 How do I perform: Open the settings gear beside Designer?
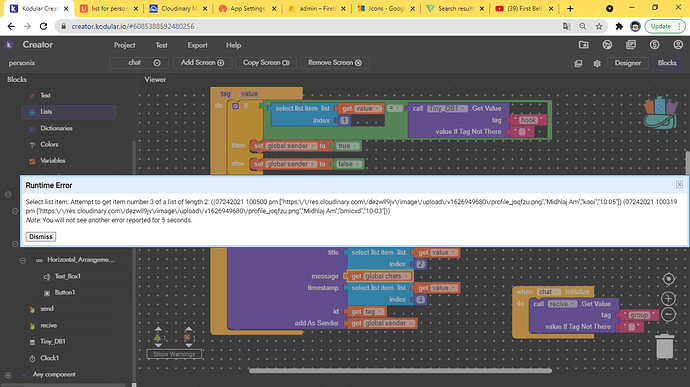597,63
